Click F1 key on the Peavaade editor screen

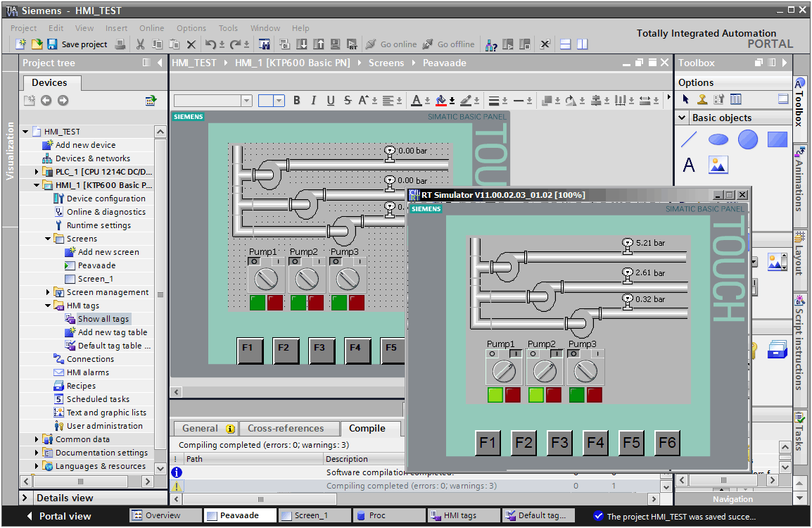pos(250,350)
